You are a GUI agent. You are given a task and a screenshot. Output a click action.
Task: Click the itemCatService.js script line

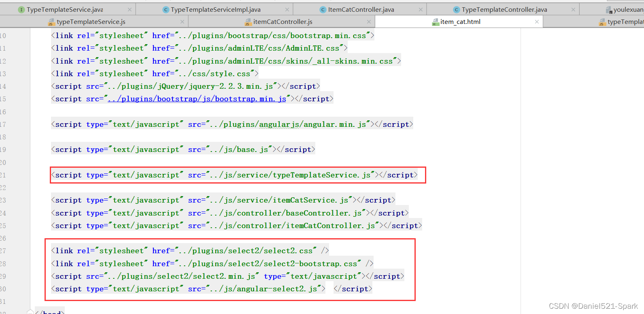point(223,200)
